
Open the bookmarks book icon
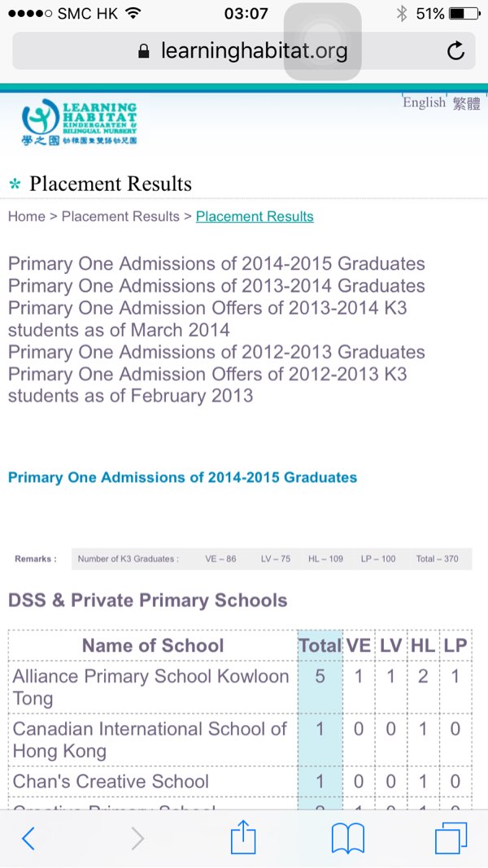pyautogui.click(x=347, y=838)
